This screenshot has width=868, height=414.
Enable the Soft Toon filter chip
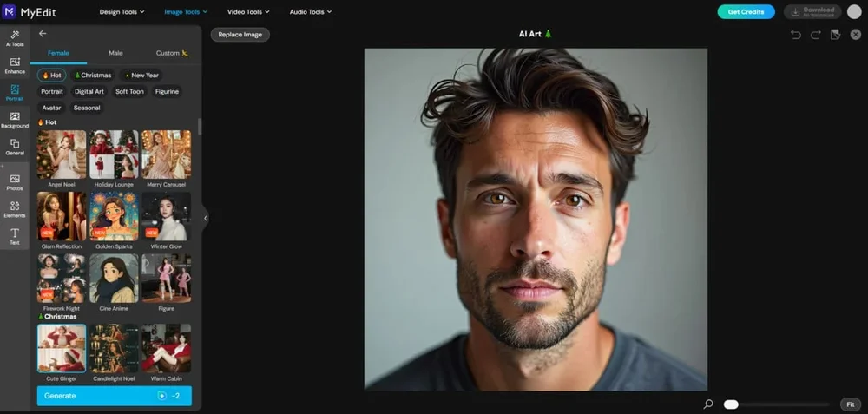click(x=129, y=92)
